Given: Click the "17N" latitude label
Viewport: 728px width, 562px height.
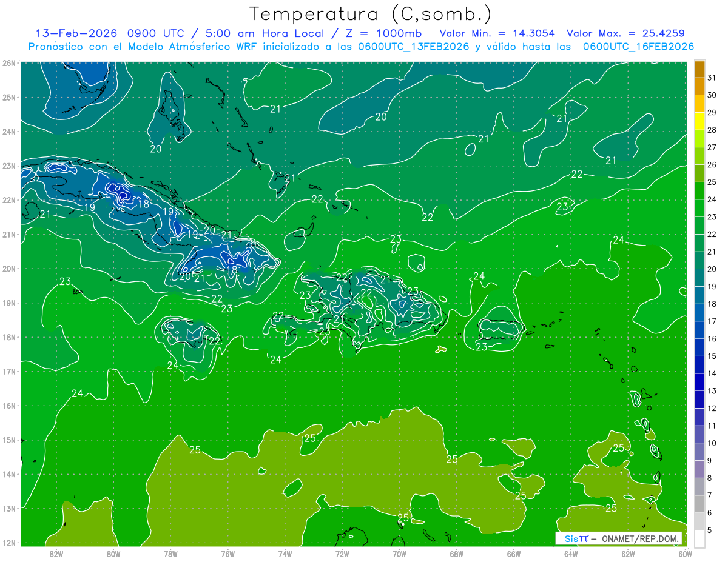Looking at the screenshot, I should coord(9,371).
